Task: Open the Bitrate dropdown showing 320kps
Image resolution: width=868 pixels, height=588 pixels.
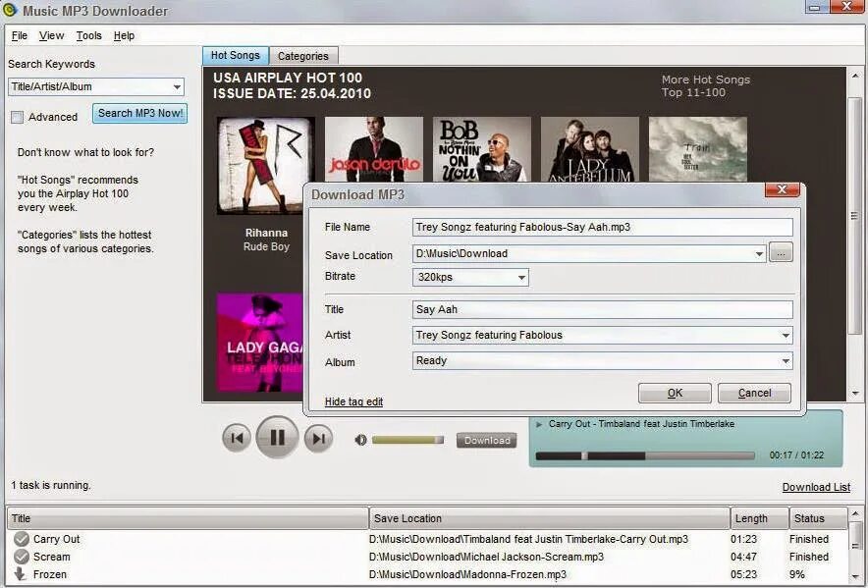Action: [x=521, y=277]
